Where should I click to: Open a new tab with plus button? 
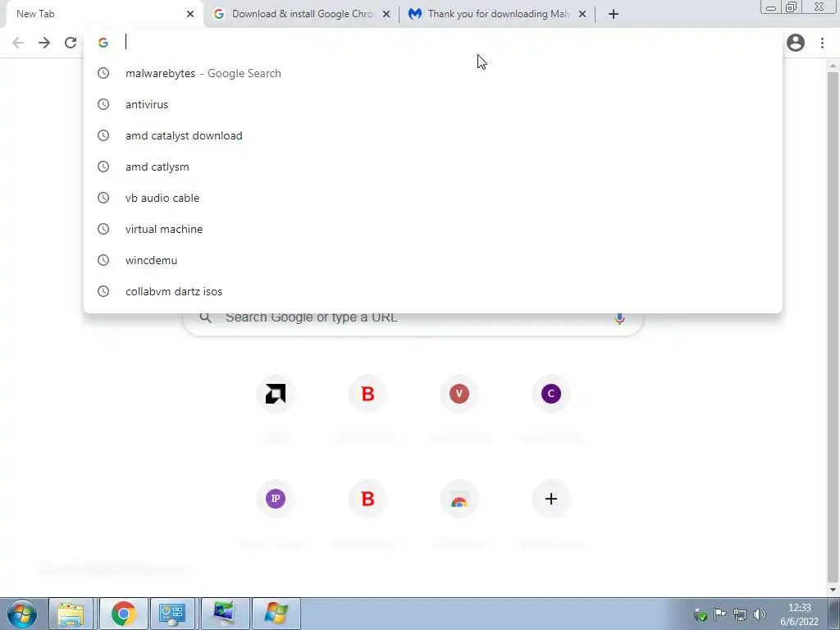(614, 14)
